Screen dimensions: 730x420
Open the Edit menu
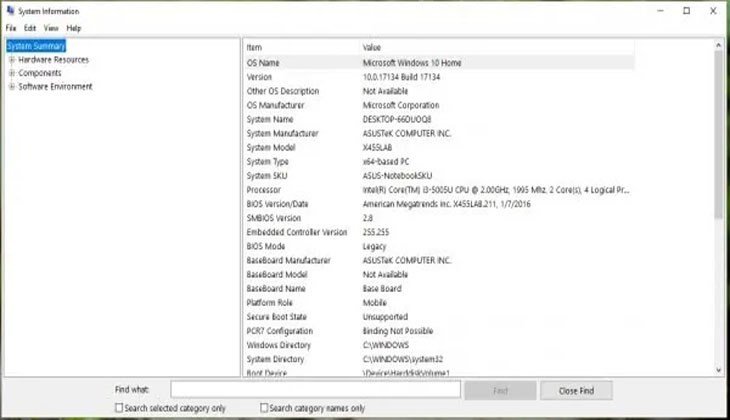(x=30, y=28)
